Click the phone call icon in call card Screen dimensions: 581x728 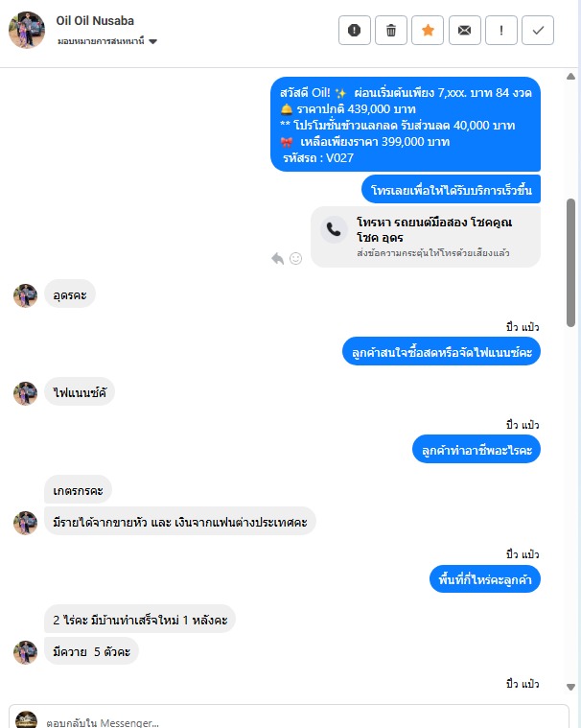point(334,229)
